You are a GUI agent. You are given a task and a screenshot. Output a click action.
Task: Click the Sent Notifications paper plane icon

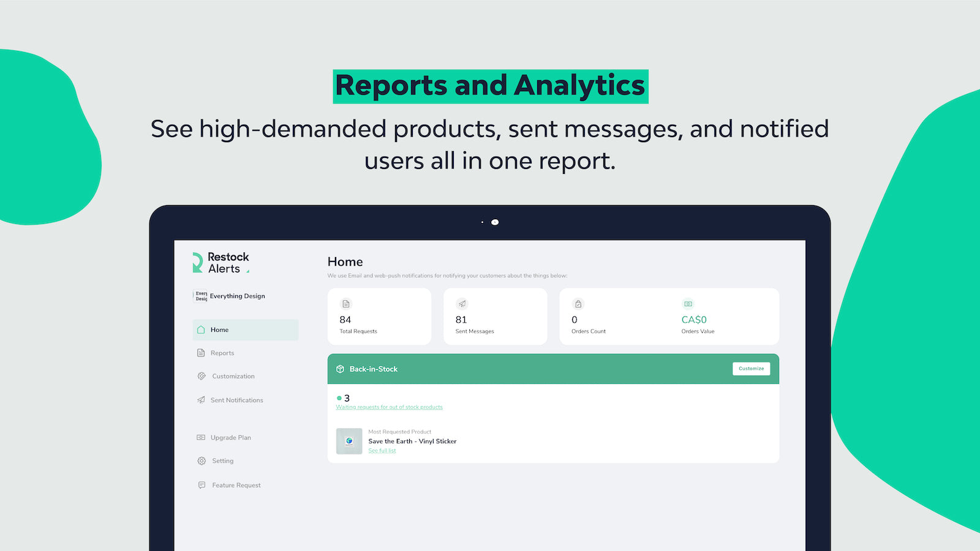201,400
